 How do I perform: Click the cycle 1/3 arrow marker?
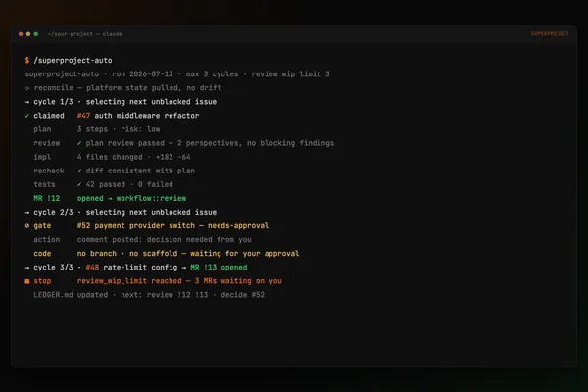tap(27, 102)
